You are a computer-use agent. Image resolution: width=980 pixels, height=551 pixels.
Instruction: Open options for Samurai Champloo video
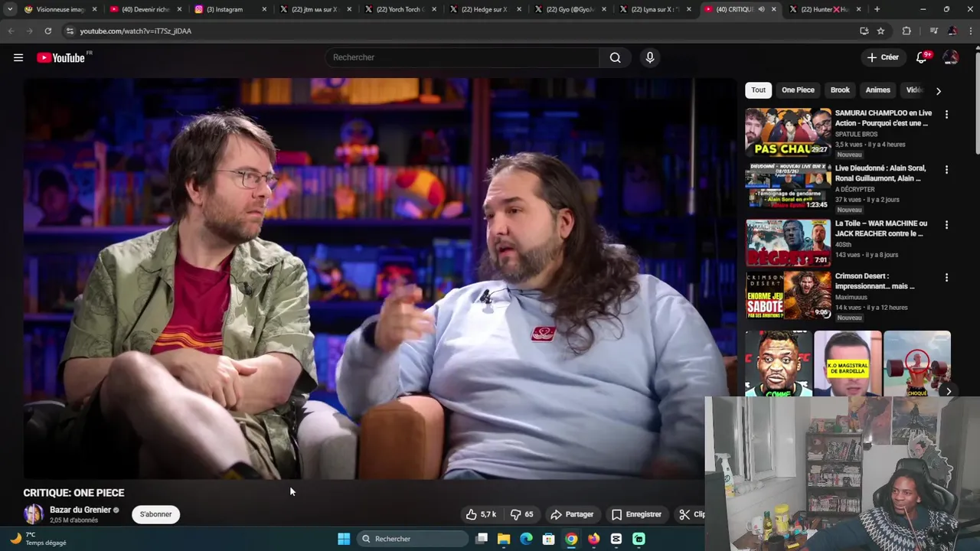coord(946,114)
